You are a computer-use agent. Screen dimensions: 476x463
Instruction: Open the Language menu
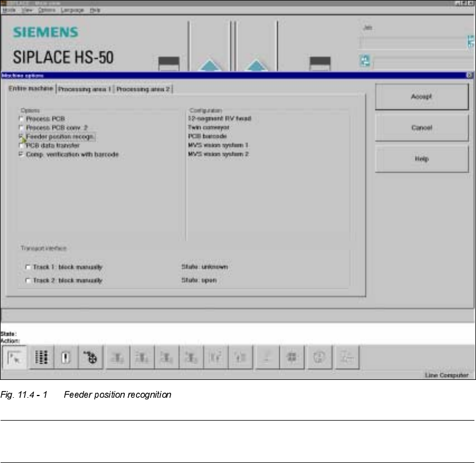72,10
